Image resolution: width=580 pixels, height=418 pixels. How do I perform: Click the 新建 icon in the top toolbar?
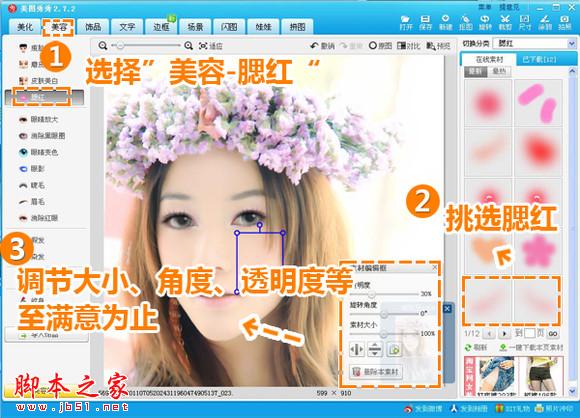(x=445, y=23)
